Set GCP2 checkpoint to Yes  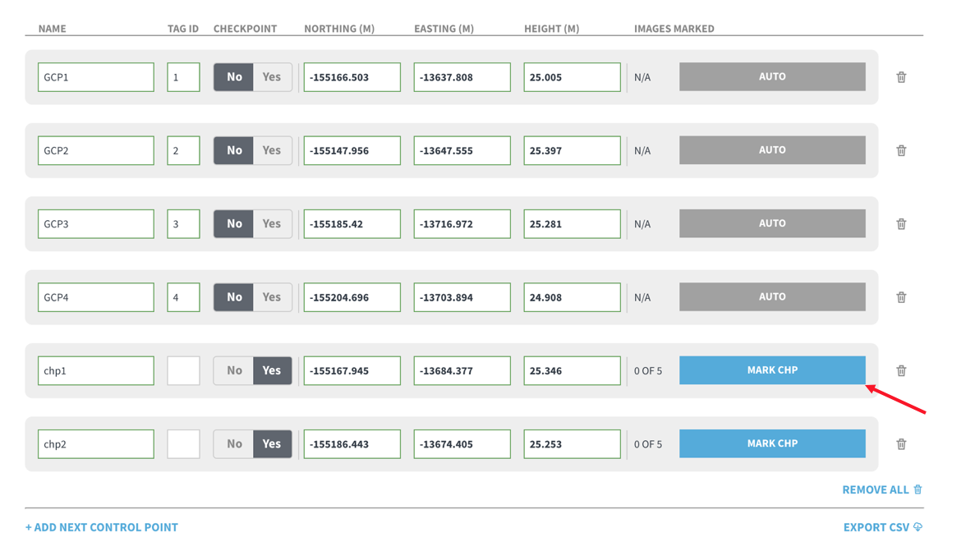(273, 150)
